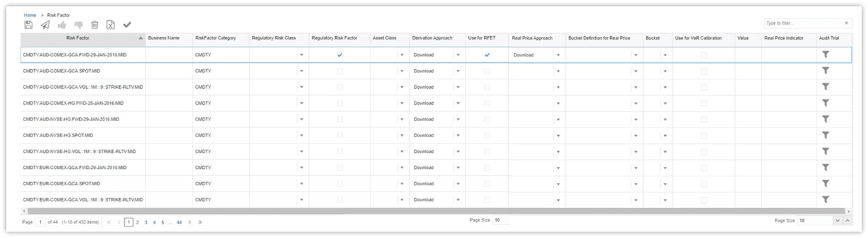The width and height of the screenshot is (868, 238).
Task: Click the center Page Size field
Action: (x=501, y=220)
